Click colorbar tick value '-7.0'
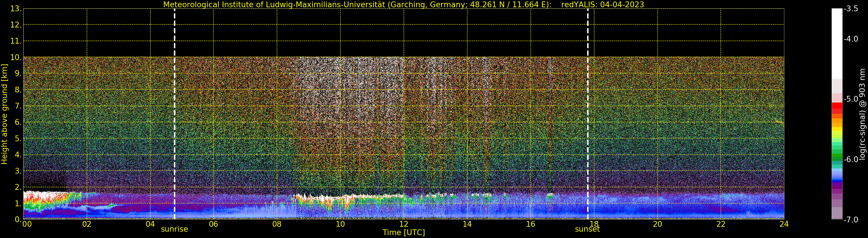 coord(851,220)
